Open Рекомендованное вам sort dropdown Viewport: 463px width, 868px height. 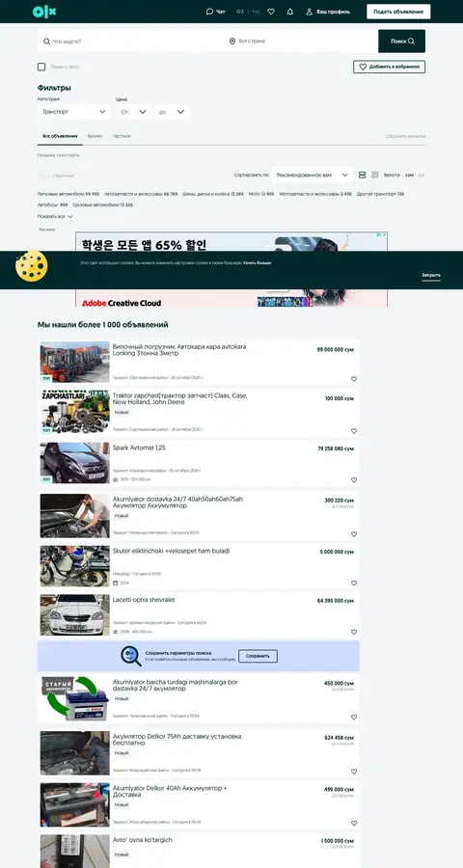pyautogui.click(x=312, y=175)
